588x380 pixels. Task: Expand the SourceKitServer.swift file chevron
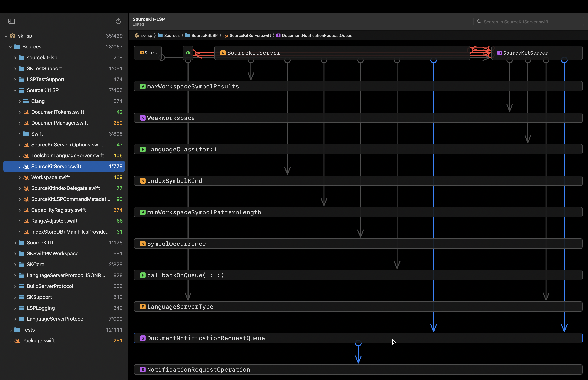(x=20, y=167)
